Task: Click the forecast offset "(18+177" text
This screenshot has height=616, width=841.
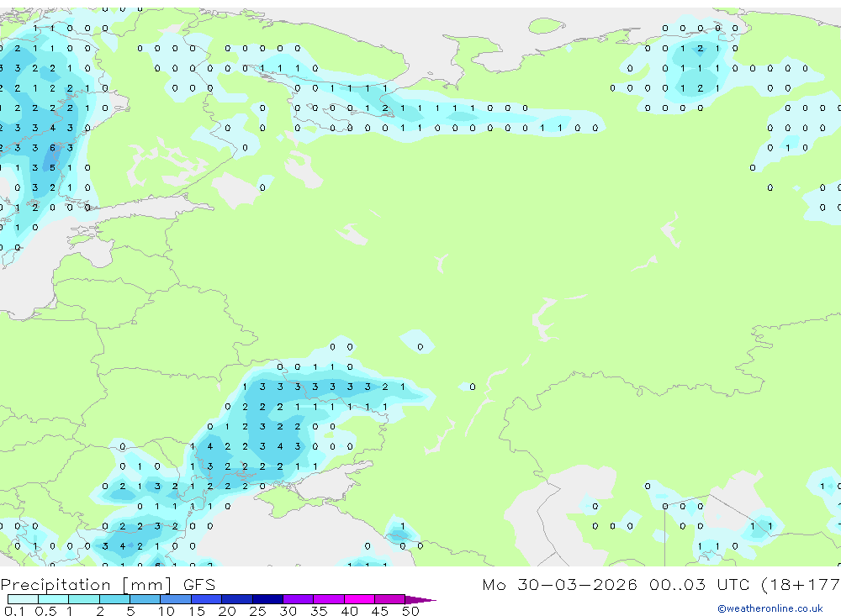Action: [801, 585]
